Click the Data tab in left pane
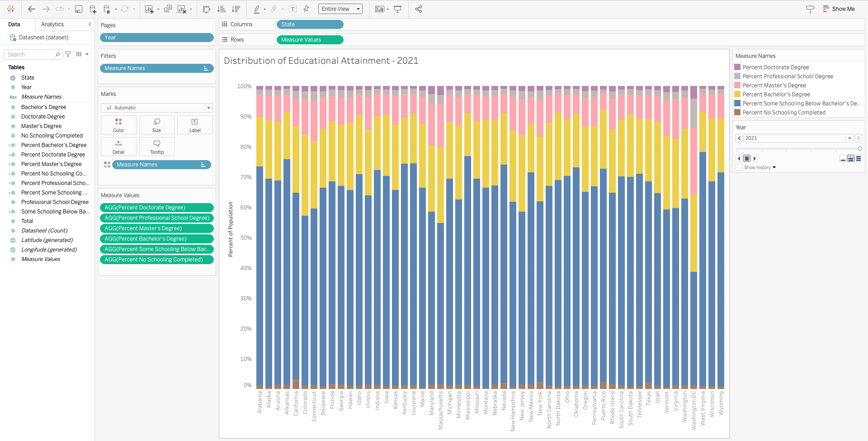This screenshot has height=441, width=868. tap(14, 24)
